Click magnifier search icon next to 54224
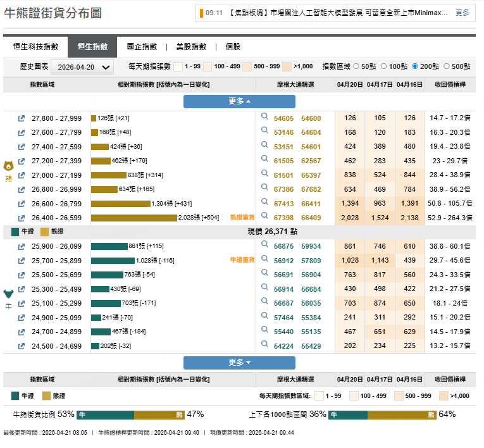 265,345
